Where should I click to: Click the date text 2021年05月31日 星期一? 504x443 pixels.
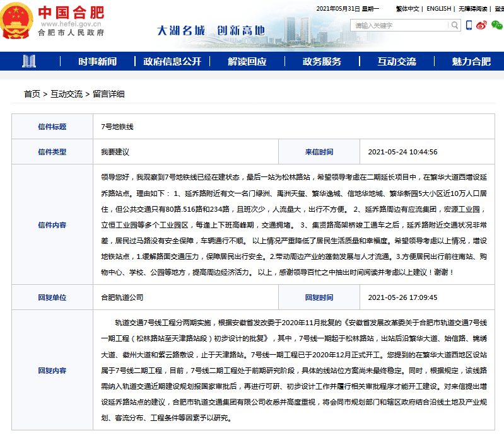pos(348,9)
